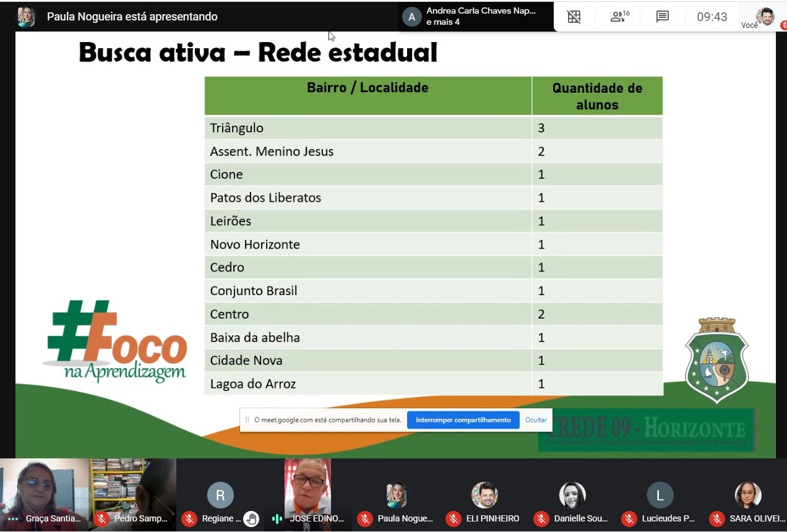Hide the screen-sharing notification bar via 'Ocultar'
Image resolution: width=787 pixels, height=532 pixels.
click(536, 420)
